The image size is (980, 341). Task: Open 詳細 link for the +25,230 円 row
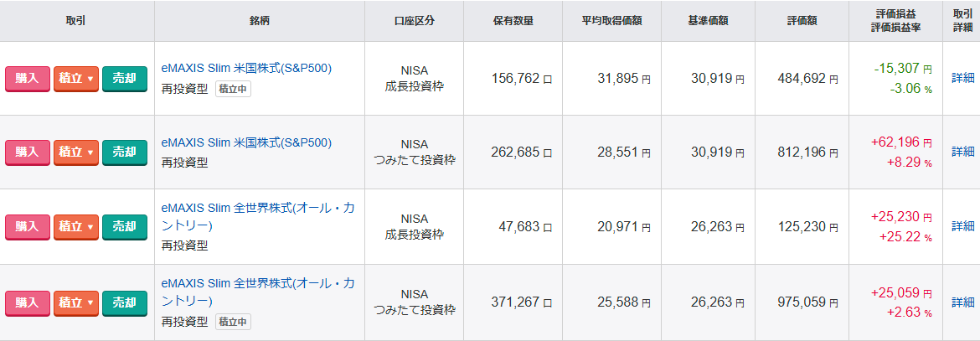(x=962, y=225)
